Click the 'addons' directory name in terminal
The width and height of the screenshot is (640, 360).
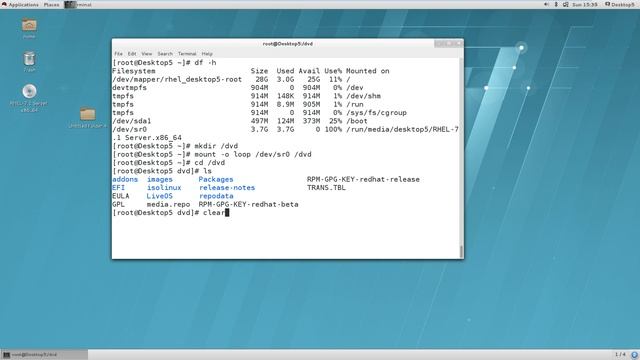pyautogui.click(x=125, y=179)
